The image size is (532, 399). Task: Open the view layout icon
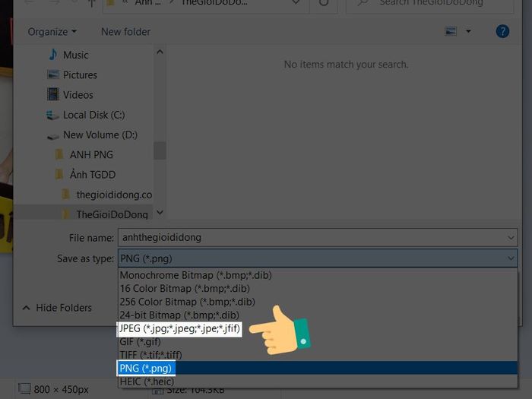click(x=451, y=32)
